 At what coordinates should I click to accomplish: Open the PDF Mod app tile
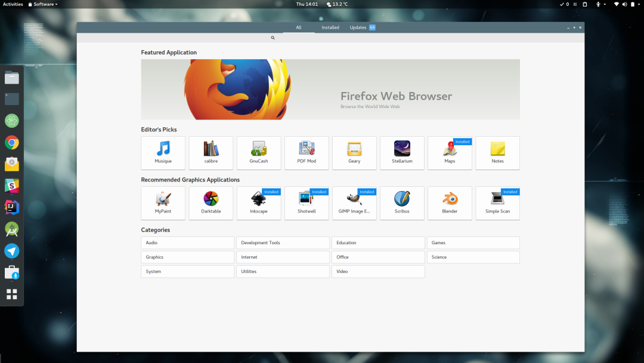tap(306, 153)
